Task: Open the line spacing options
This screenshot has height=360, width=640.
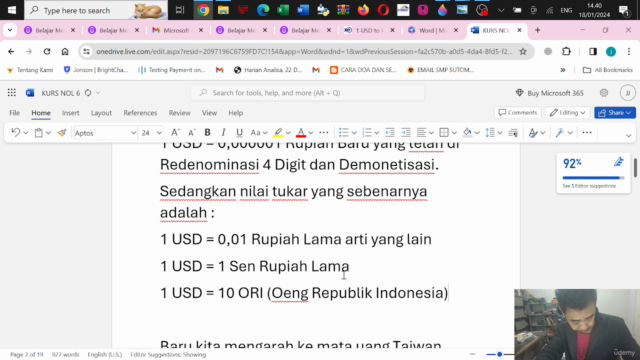Action: click(x=490, y=133)
